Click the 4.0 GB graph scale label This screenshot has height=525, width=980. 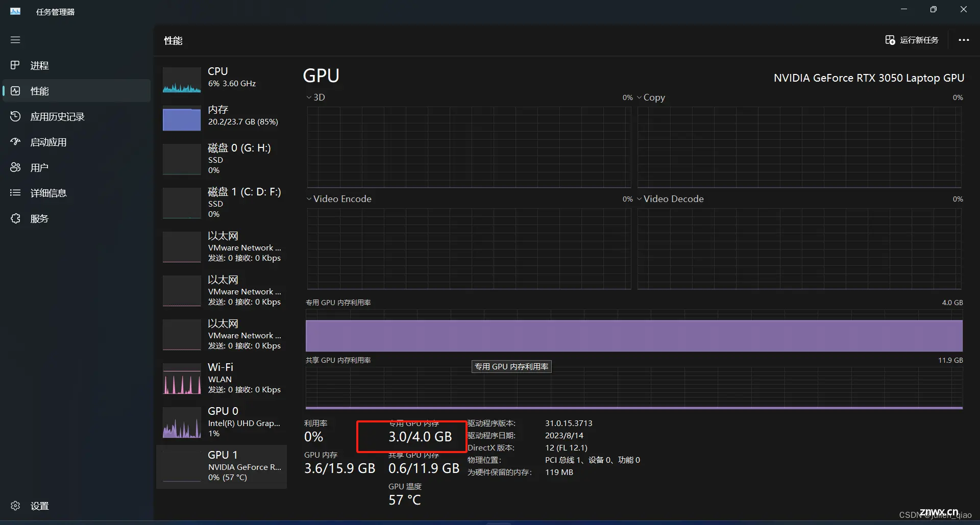tap(952, 303)
